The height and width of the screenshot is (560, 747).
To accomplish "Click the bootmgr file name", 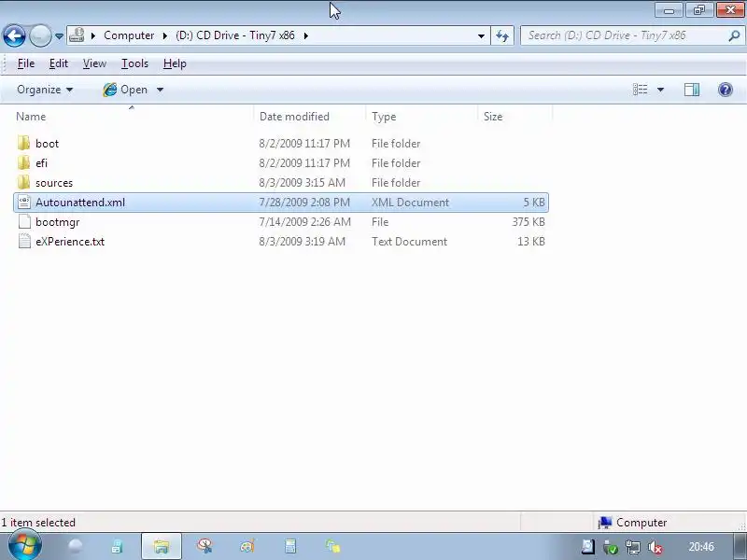I will (57, 222).
